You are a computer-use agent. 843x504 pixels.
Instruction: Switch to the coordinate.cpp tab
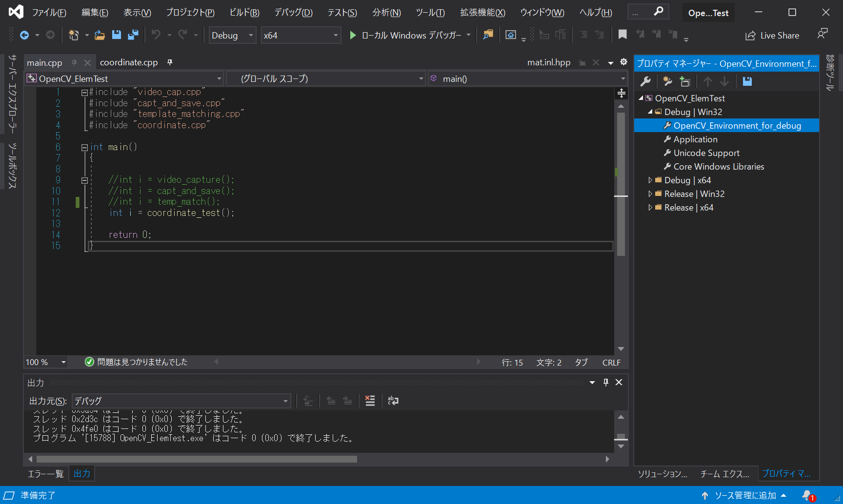click(x=129, y=62)
